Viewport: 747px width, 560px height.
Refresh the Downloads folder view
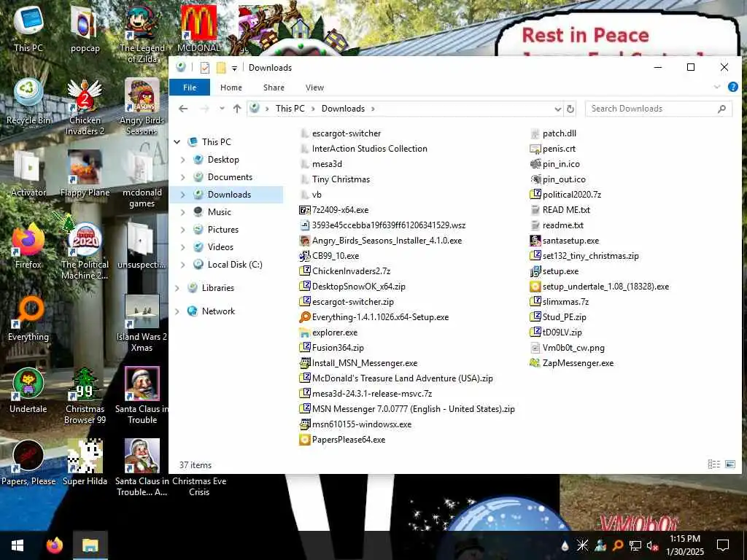click(x=570, y=109)
